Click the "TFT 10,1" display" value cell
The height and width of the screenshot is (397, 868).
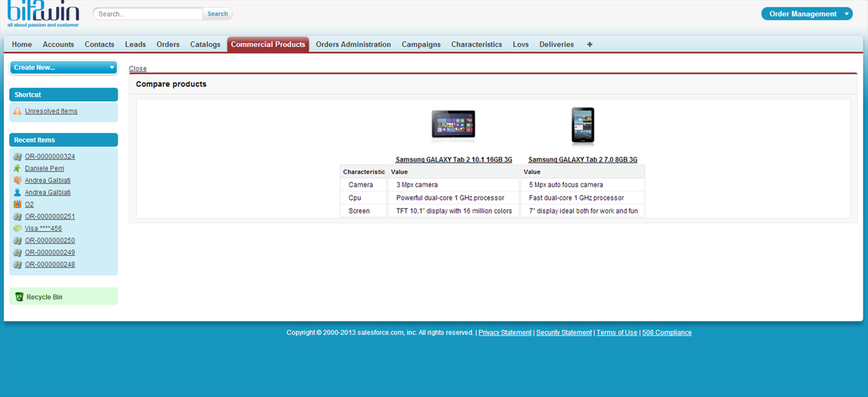pos(454,211)
